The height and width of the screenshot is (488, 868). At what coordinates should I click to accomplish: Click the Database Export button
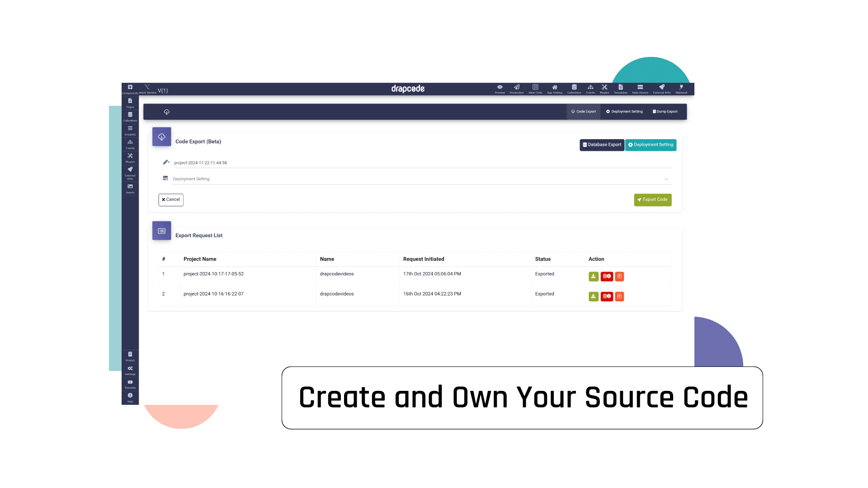(602, 145)
